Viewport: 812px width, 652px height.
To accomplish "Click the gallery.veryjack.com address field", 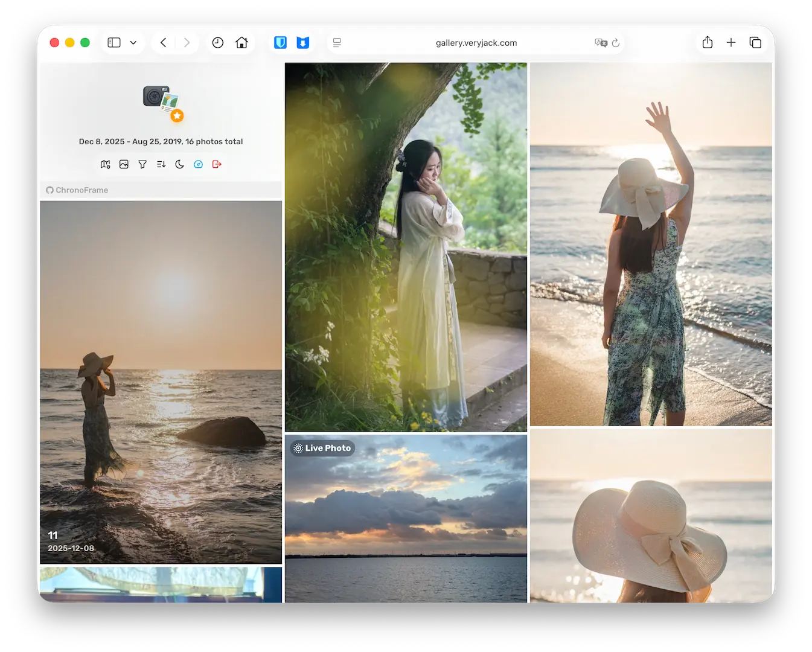I will coord(476,43).
